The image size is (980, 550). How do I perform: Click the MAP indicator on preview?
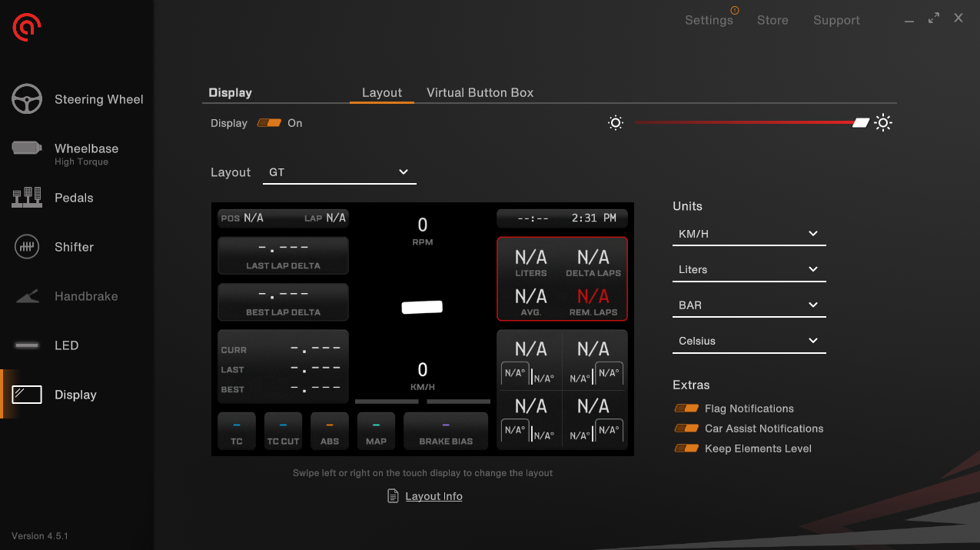[376, 432]
